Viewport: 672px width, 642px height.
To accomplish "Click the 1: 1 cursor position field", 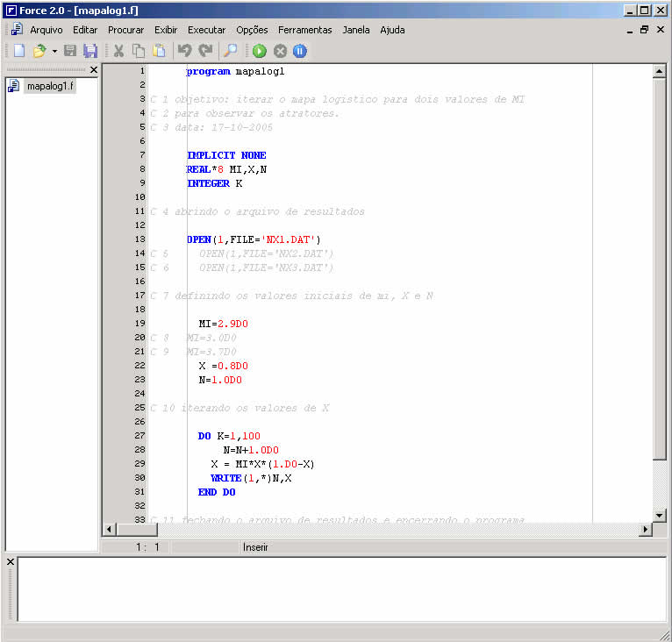I will pyautogui.click(x=147, y=547).
